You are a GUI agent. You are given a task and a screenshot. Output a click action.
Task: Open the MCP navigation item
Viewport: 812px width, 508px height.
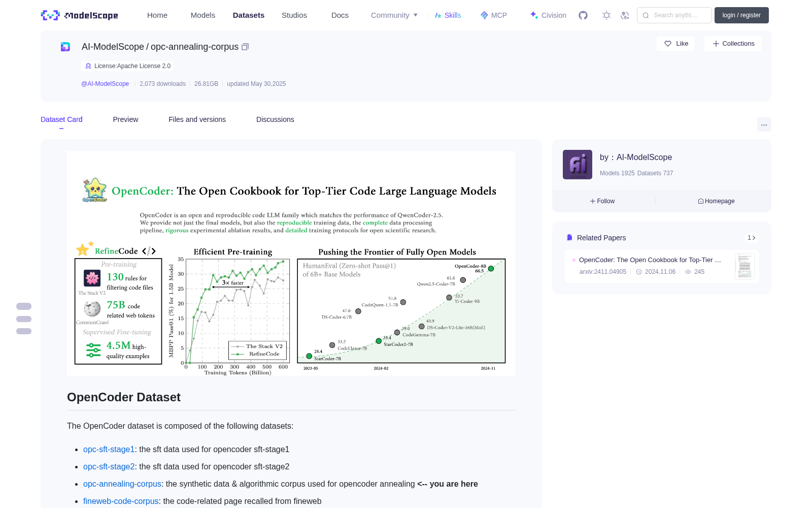point(494,15)
